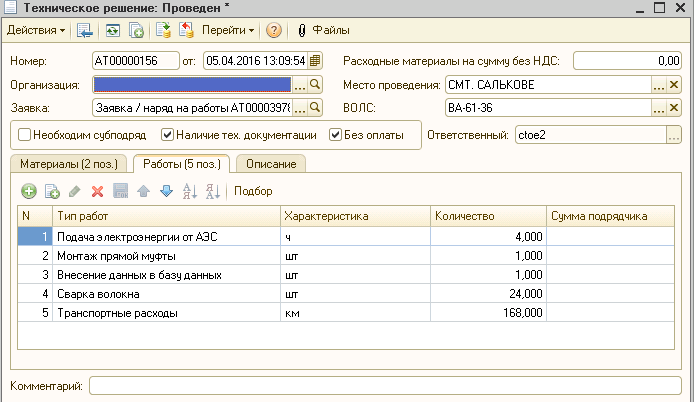The image size is (694, 402).
Task: Click the Find in list icon in toolbar
Action: [x=85, y=30]
